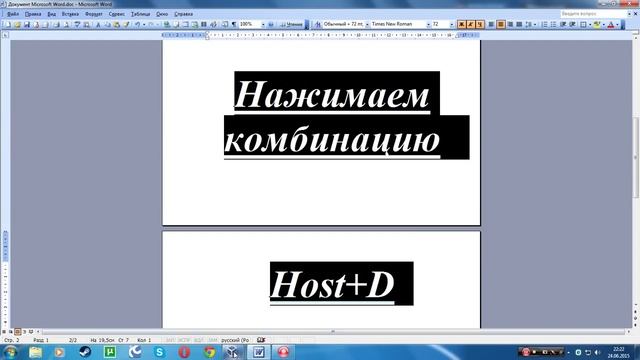Image resolution: width=640 pixels, height=360 pixels.
Task: Click the Paste icon in standard toolbar
Action: click(x=117, y=24)
